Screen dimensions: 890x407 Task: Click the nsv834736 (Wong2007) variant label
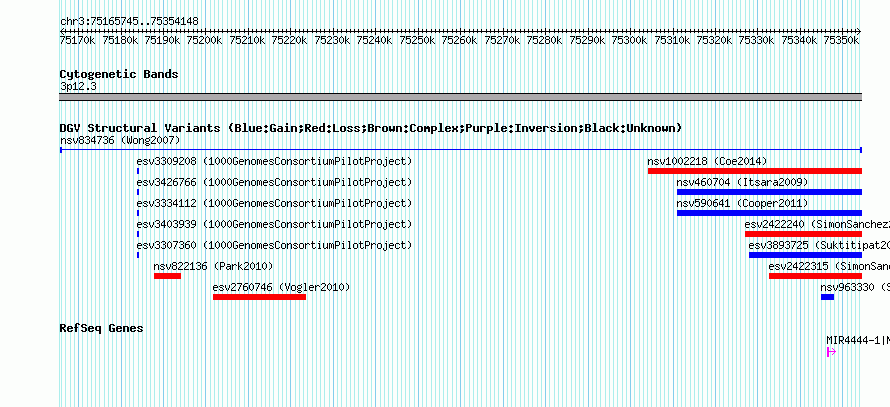(x=120, y=140)
